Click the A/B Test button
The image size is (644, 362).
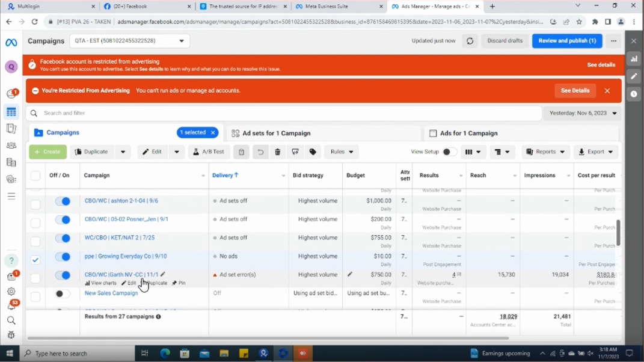tap(209, 152)
